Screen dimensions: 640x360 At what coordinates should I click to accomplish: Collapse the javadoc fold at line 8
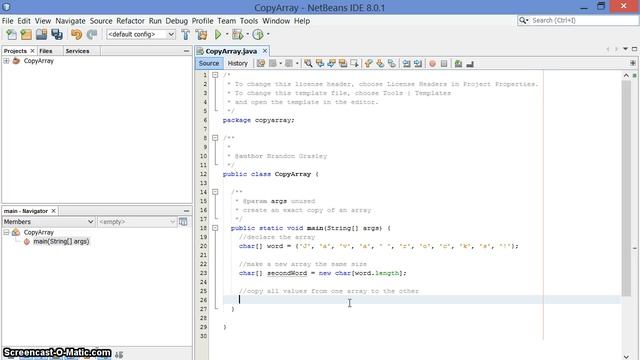pos(215,138)
